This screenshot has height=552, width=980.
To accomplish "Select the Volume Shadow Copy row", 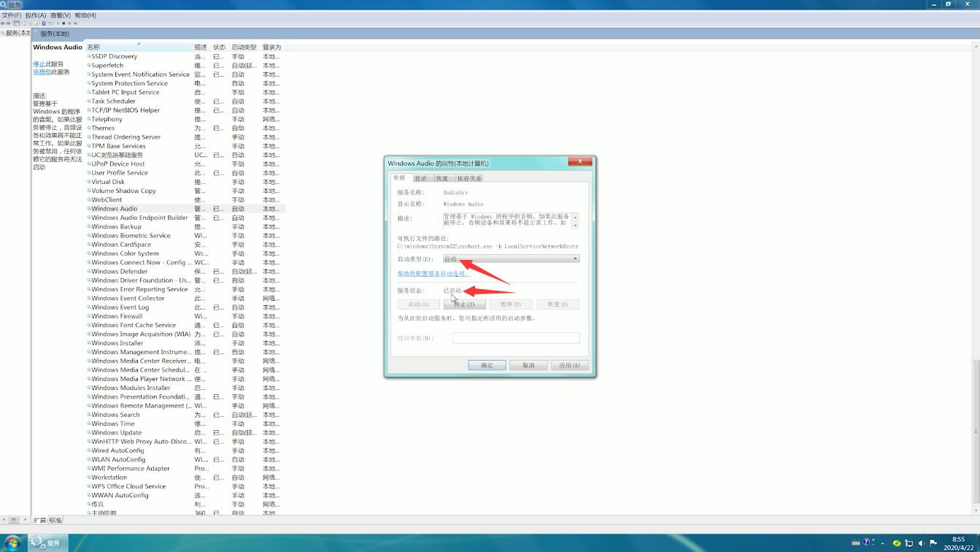I will click(x=185, y=191).
